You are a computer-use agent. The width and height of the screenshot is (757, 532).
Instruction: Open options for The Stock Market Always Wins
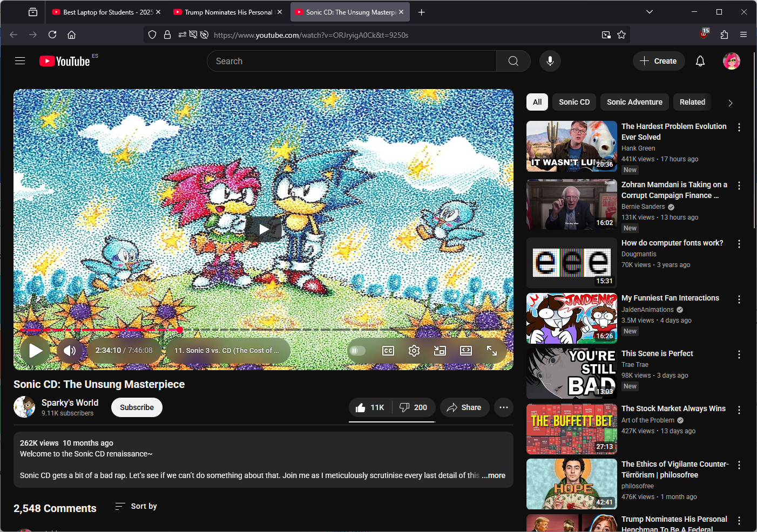pos(739,410)
